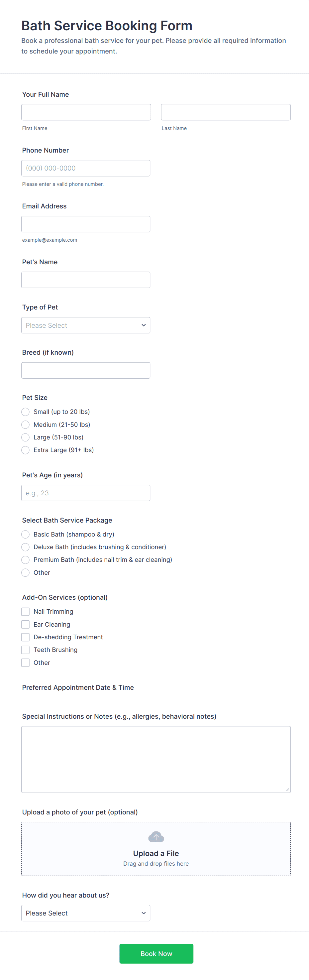Focus the First Name field

86,112
